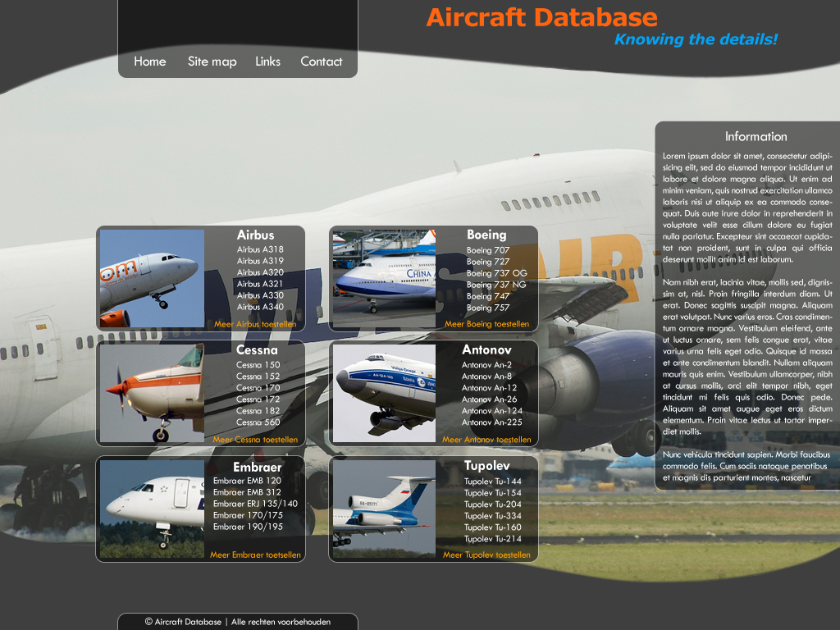
Task: Choose the Antonov An-12 entry
Action: tap(489, 388)
